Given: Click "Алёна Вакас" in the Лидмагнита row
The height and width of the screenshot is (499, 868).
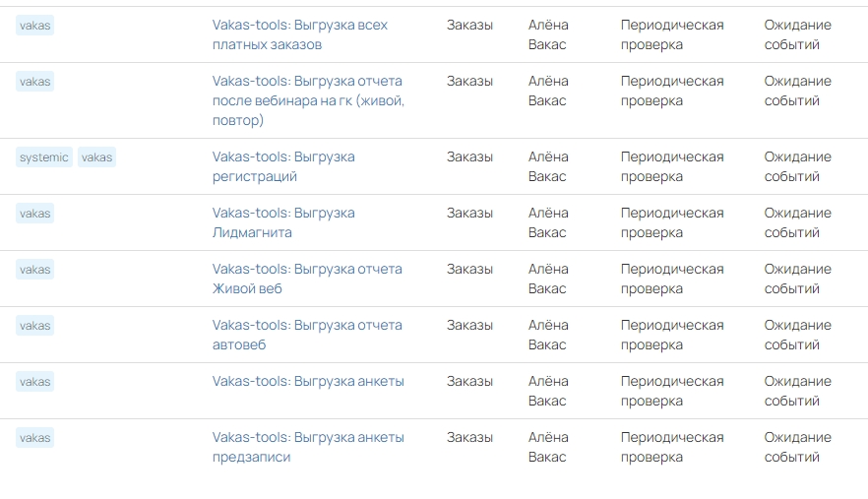Looking at the screenshot, I should tap(548, 222).
